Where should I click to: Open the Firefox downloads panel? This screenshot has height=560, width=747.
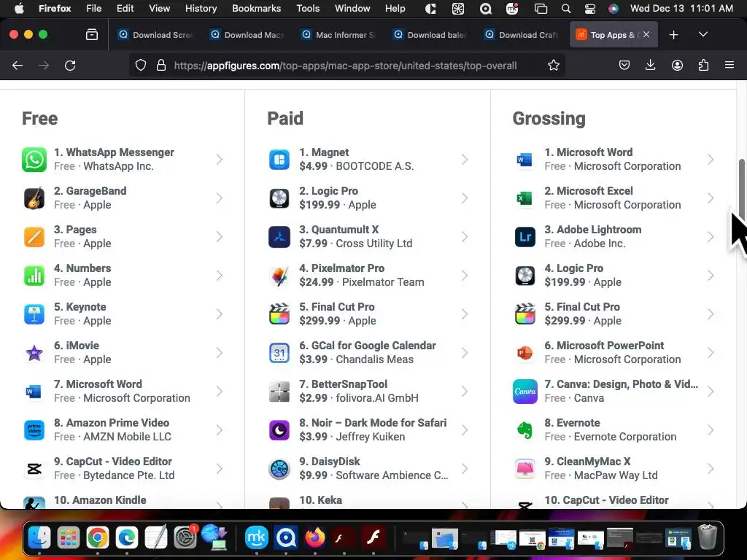tap(650, 65)
